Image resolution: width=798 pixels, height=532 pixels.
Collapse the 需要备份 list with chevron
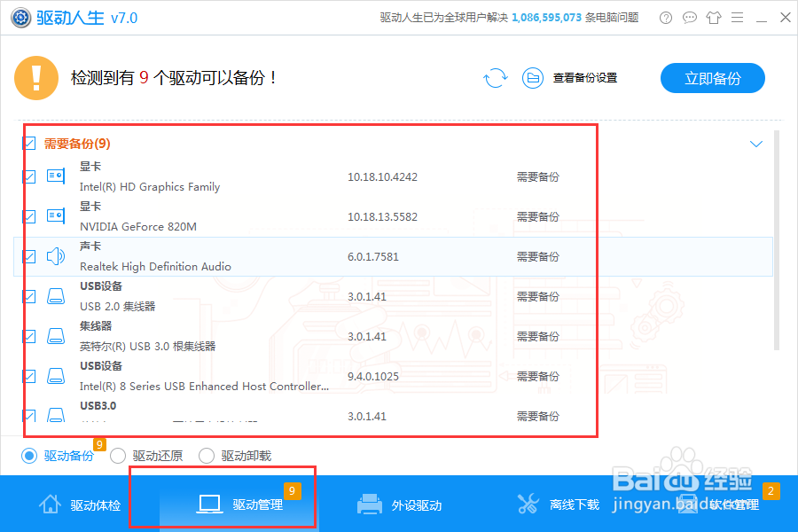756,144
